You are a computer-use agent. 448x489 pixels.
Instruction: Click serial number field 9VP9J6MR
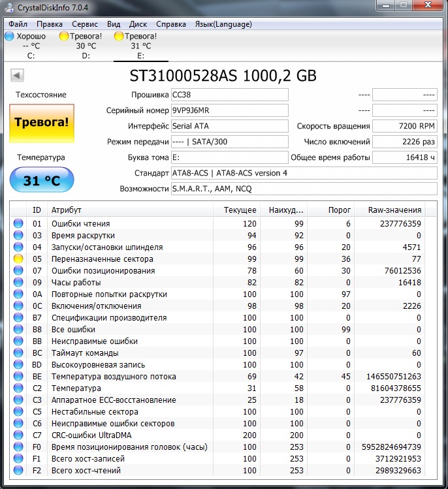230,110
